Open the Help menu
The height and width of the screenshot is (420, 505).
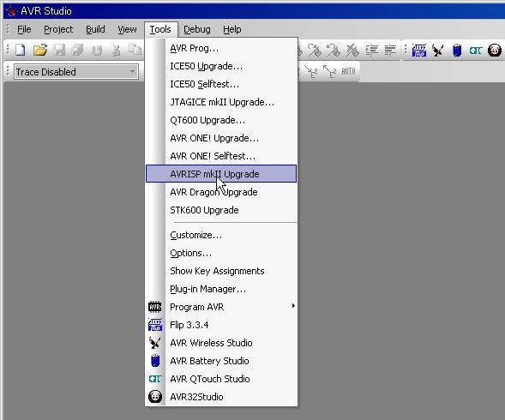pyautogui.click(x=232, y=29)
